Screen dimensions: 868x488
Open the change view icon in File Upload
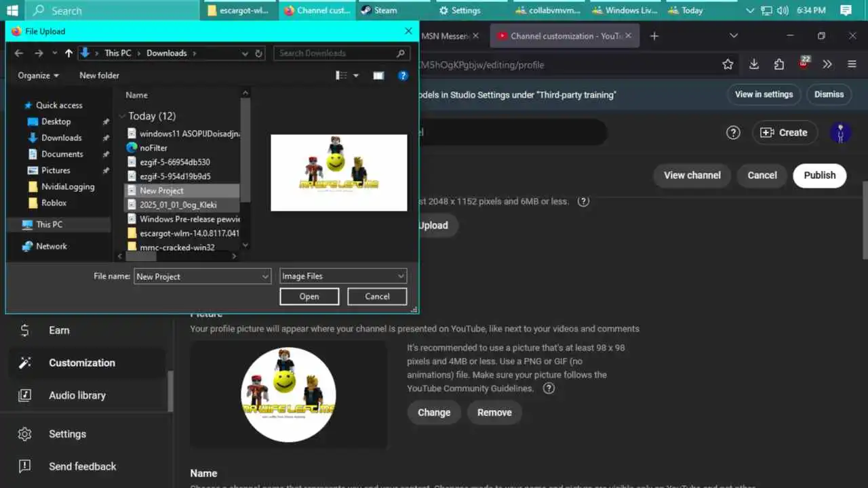[342, 75]
